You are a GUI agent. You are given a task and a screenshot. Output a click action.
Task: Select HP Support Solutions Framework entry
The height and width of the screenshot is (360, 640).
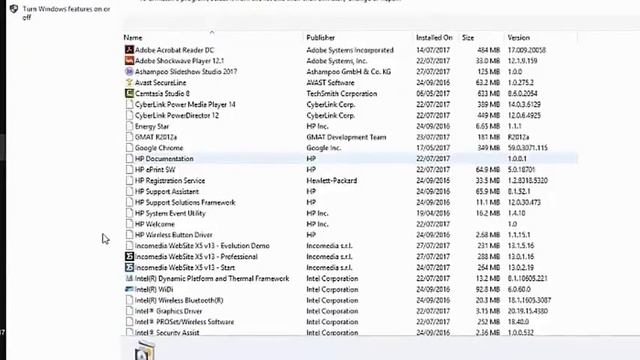coord(185,202)
